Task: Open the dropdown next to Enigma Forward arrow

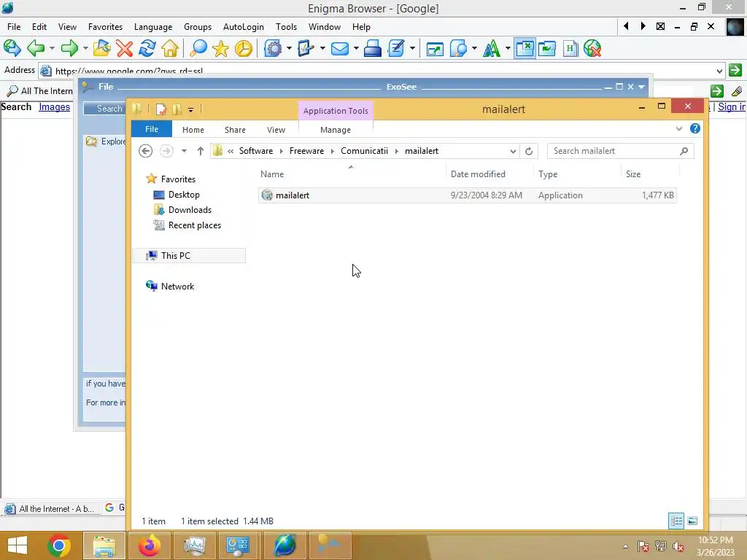Action: click(85, 48)
